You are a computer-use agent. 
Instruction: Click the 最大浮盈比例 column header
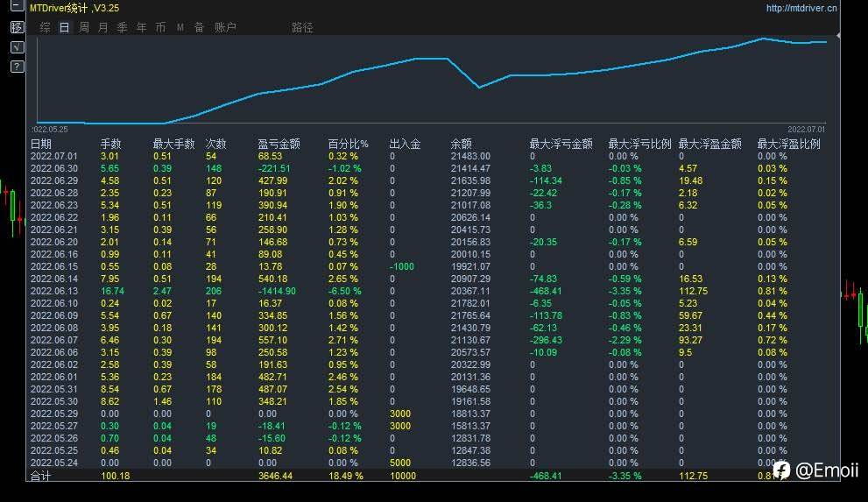coord(789,144)
